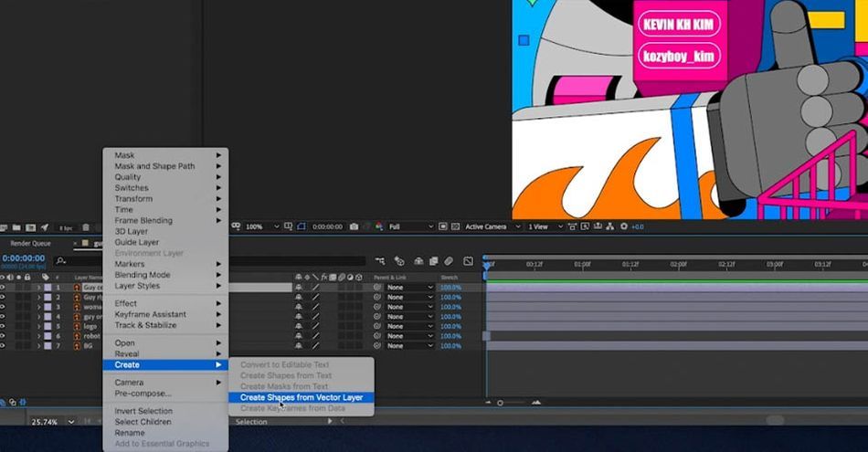This screenshot has width=868, height=452.
Task: Click the Show Channel RGB color icon
Action: tap(378, 226)
